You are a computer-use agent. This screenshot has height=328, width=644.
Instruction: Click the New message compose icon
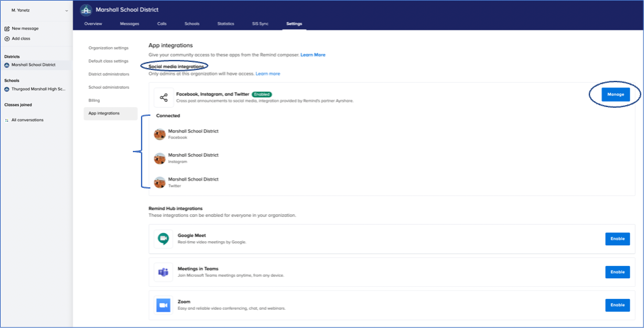pyautogui.click(x=7, y=28)
